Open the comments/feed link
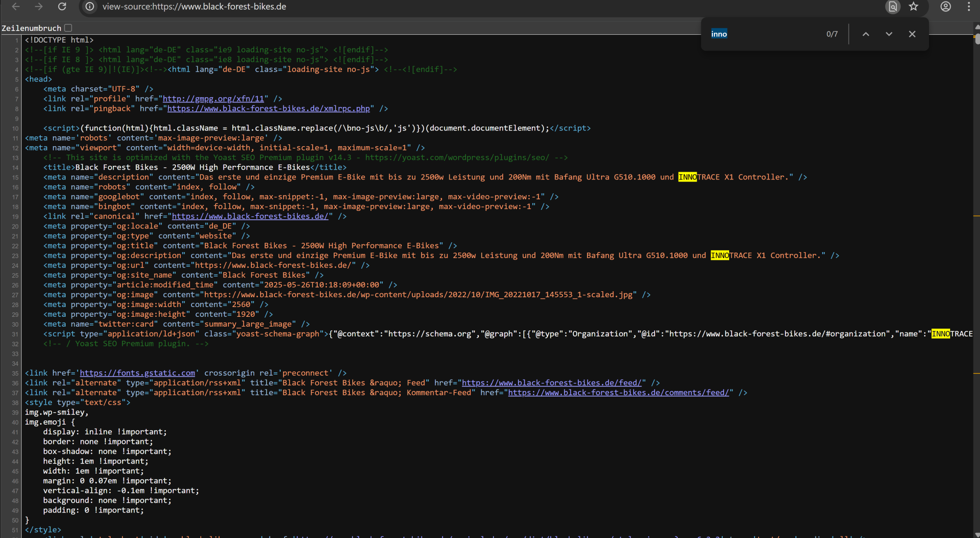Screen dimensions: 980x538 click(x=618, y=393)
